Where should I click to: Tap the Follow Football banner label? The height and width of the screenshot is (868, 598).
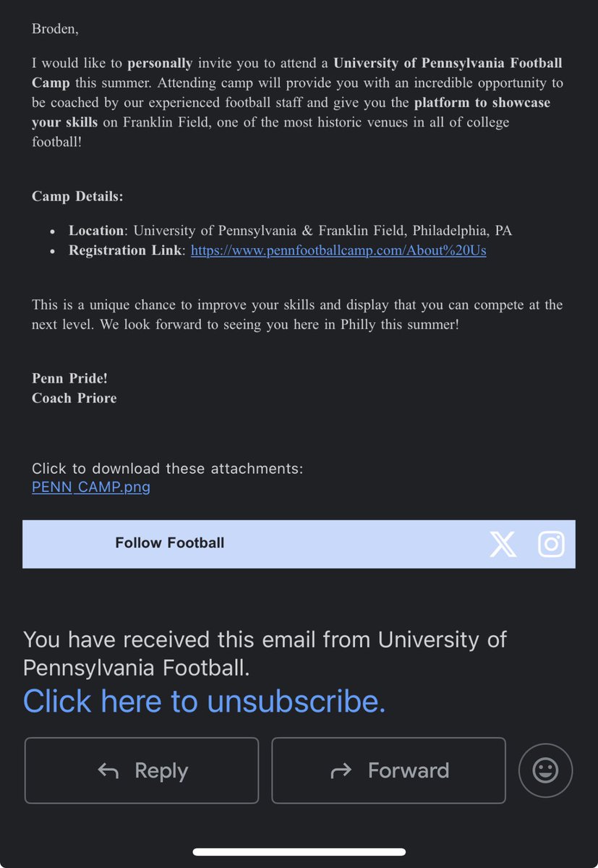coord(170,543)
